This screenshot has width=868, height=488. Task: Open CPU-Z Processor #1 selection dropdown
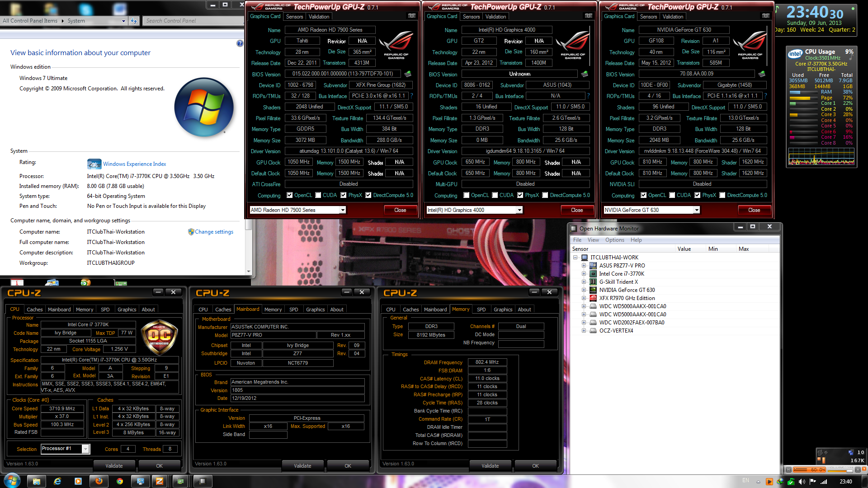coord(85,449)
